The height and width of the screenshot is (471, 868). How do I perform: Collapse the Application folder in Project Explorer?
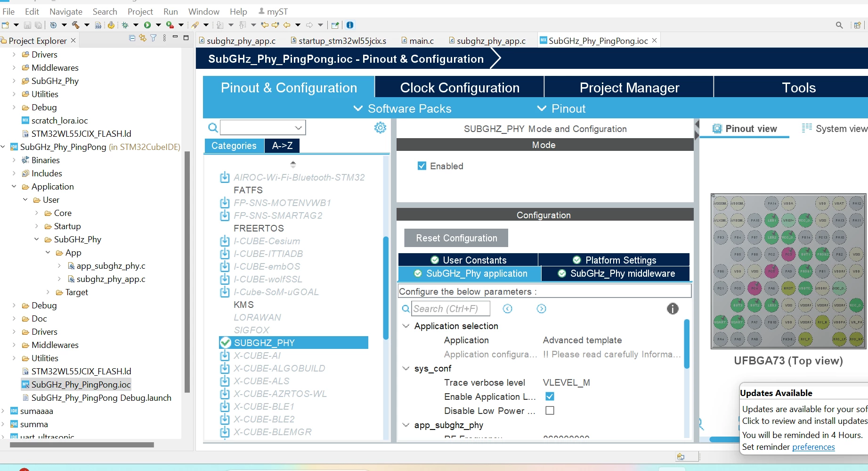(x=14, y=187)
